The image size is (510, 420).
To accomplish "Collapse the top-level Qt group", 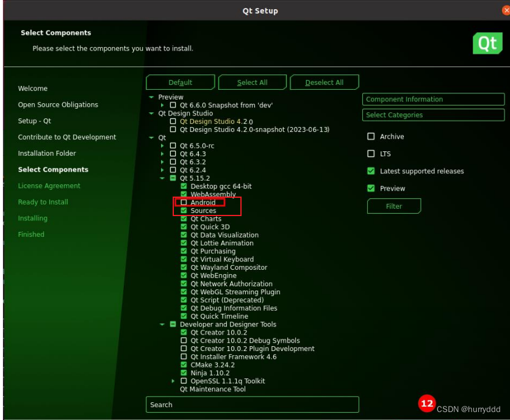I will tap(151, 138).
